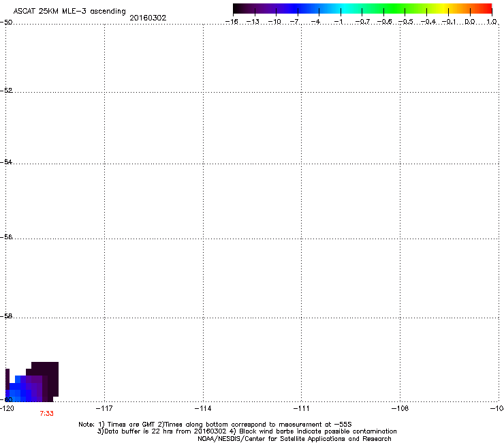Click the -13 color scale label
The width and height of the screenshot is (504, 443).
[253, 22]
